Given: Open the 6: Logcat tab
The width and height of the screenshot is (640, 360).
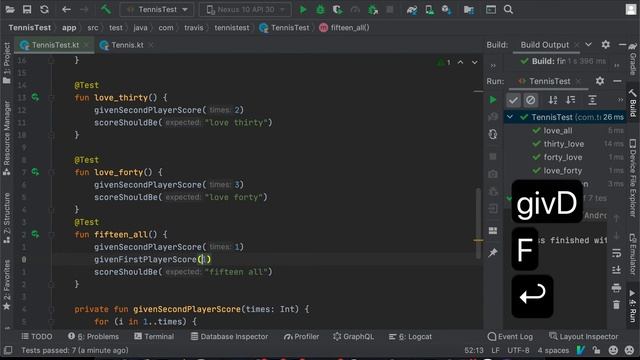Looking at the screenshot, I should tap(410, 336).
